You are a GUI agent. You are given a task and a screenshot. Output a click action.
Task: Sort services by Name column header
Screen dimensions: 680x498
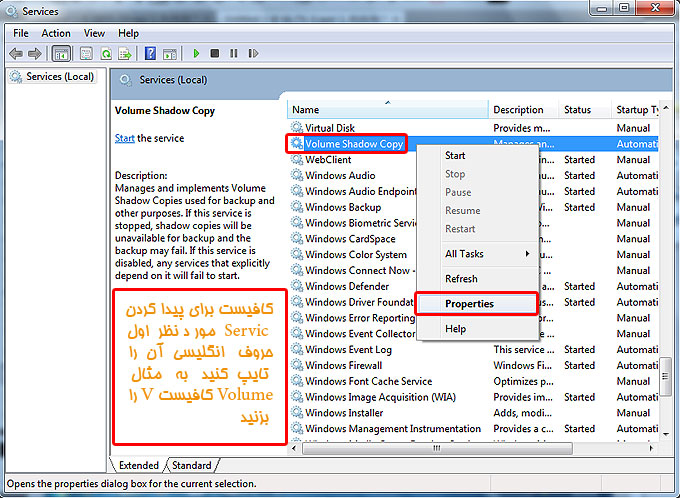(385, 110)
